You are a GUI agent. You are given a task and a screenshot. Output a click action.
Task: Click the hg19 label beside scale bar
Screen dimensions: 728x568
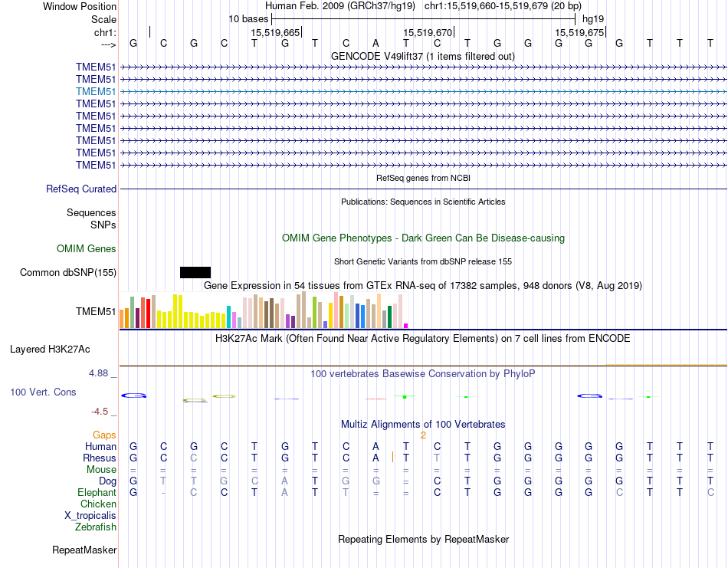tap(593, 19)
